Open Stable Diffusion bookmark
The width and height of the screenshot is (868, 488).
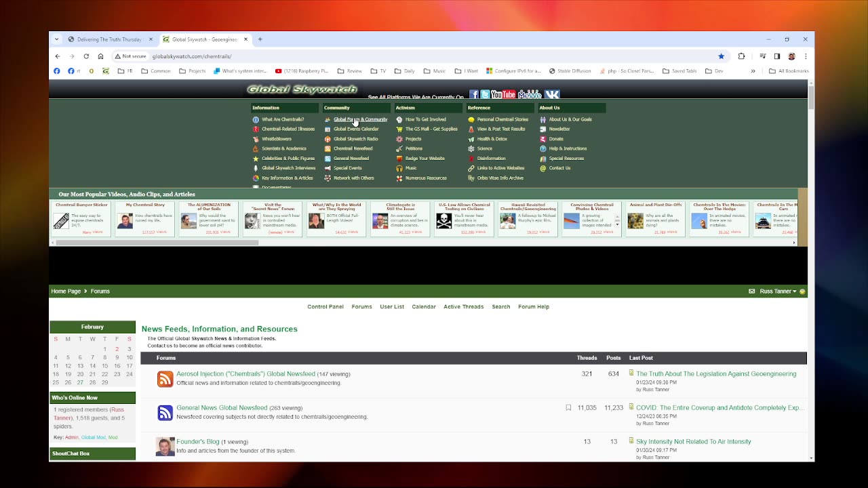point(570,71)
